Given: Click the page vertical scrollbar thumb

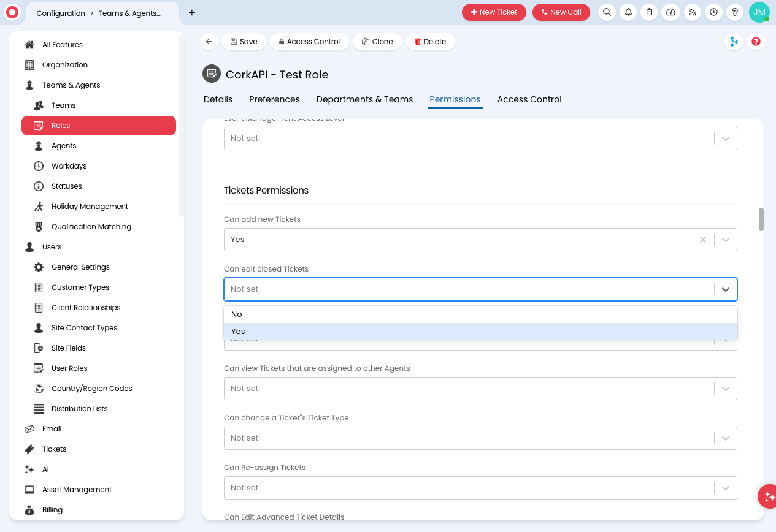Looking at the screenshot, I should (761, 219).
